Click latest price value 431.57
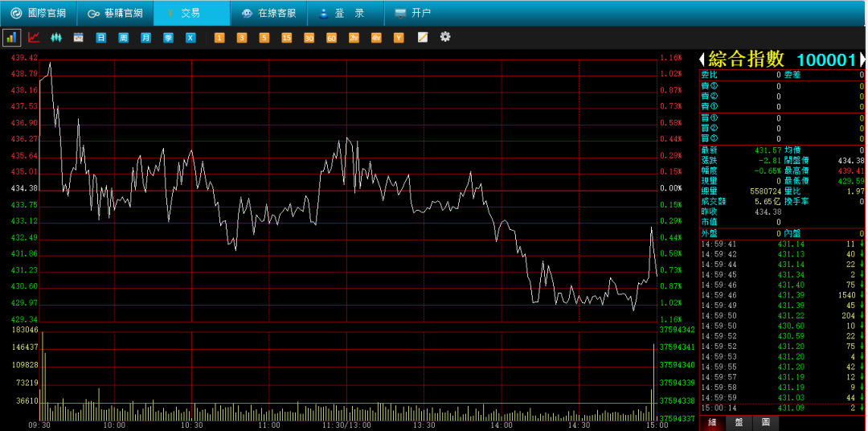The image size is (868, 431). (x=768, y=150)
